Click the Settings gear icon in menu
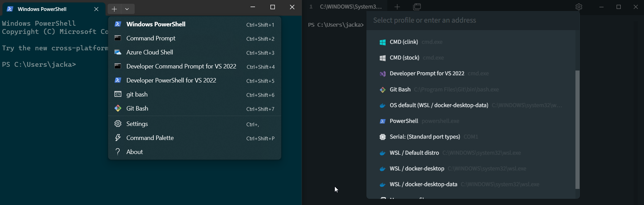The height and width of the screenshot is (205, 644). [x=118, y=124]
